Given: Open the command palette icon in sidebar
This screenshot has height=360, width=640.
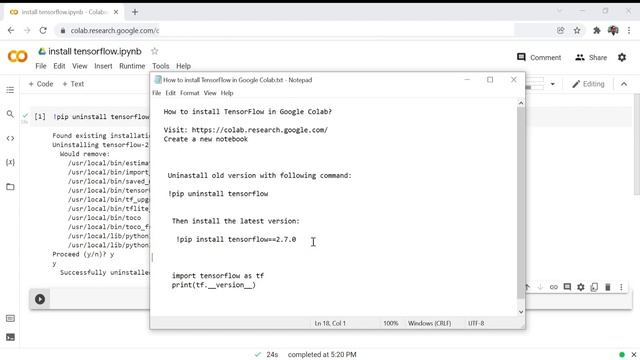Looking at the screenshot, I should click(x=10, y=318).
